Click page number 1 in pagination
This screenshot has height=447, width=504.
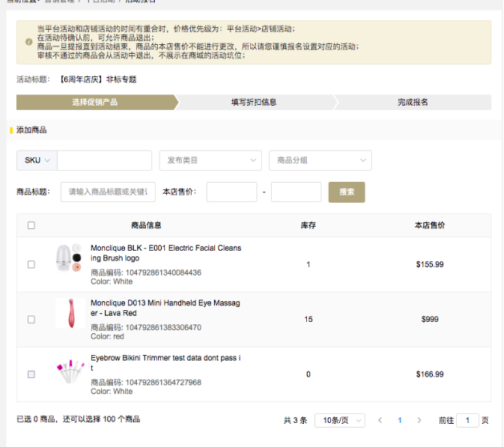click(399, 420)
